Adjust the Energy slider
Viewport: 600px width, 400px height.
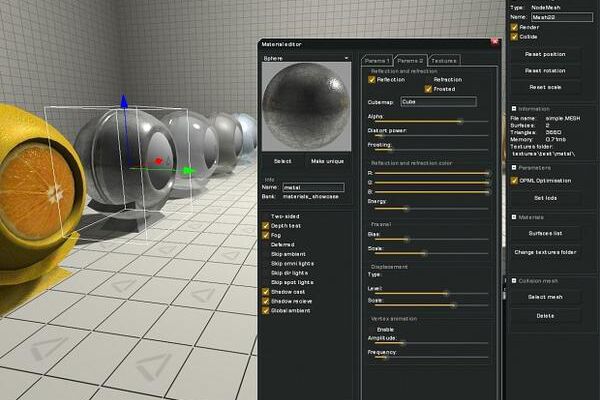point(431,209)
